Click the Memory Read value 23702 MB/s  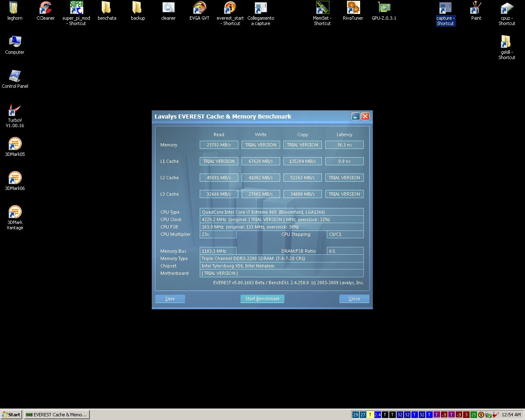(x=219, y=145)
